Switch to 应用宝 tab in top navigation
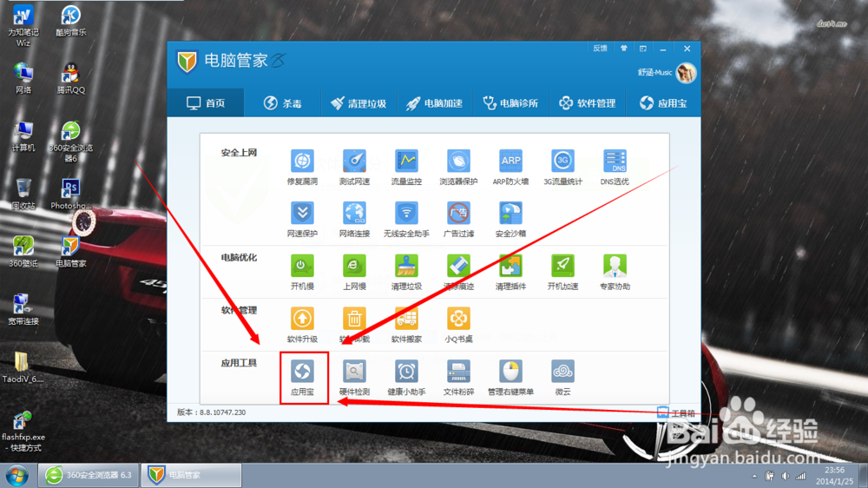Screen dimensions: 868x488 pos(663,103)
